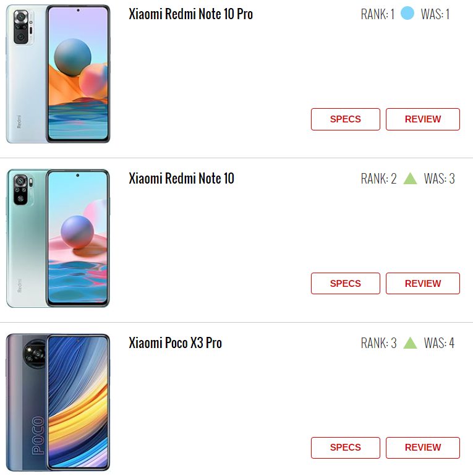The height and width of the screenshot is (476, 473).
Task: Select the Poco X3 Pro phone thumbnail
Action: click(x=58, y=402)
